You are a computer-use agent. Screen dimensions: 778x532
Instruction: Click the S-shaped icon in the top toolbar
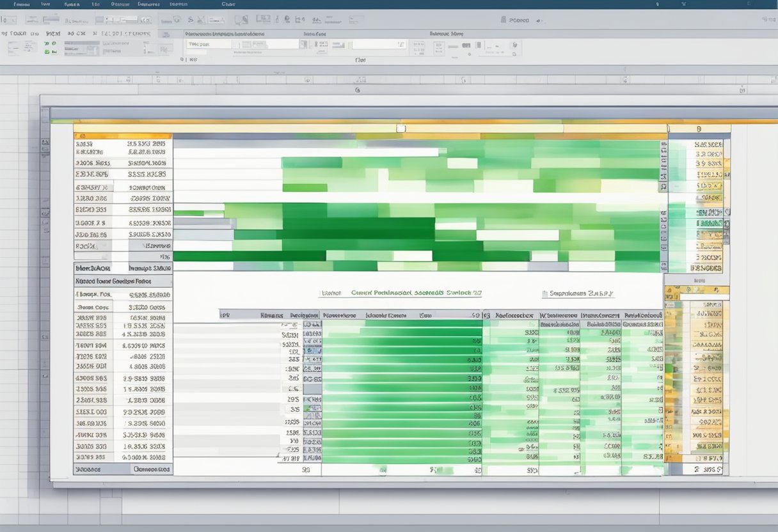coord(190,20)
